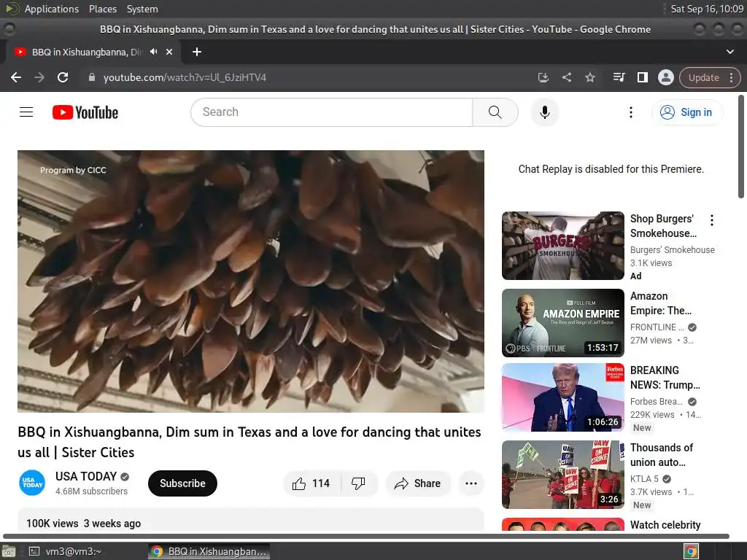Open Chrome side panel icon
747x560 pixels.
(642, 77)
